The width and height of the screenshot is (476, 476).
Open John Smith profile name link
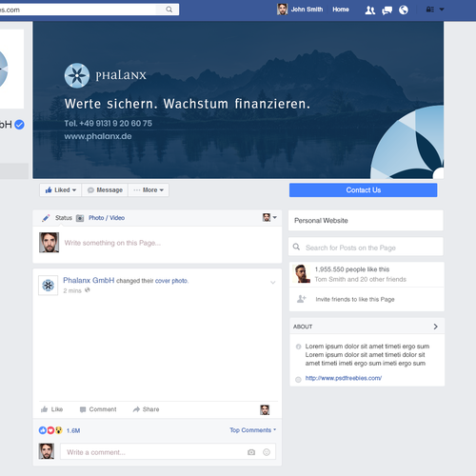[x=307, y=10]
